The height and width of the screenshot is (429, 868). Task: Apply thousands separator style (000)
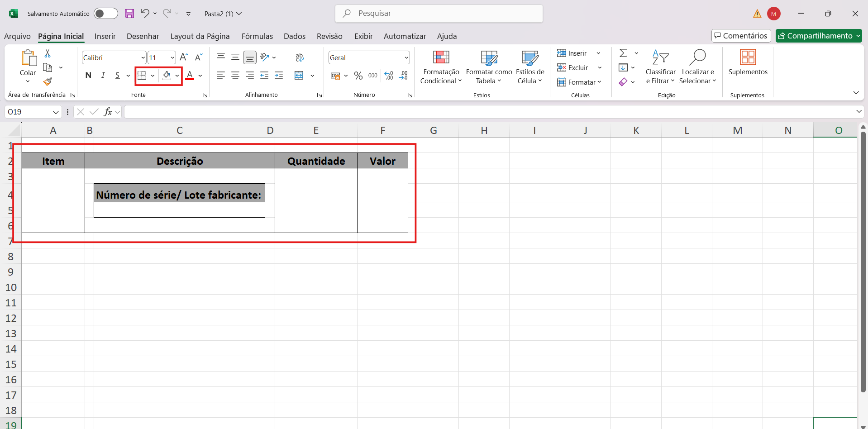point(373,76)
